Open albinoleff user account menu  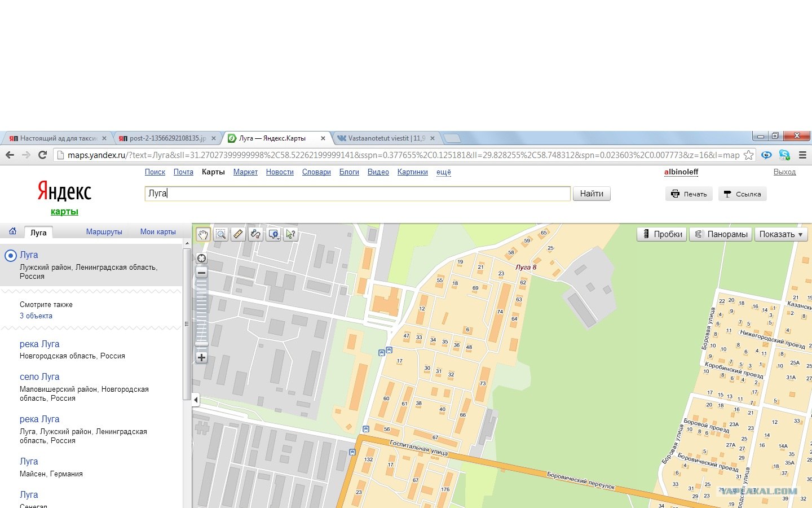point(681,172)
